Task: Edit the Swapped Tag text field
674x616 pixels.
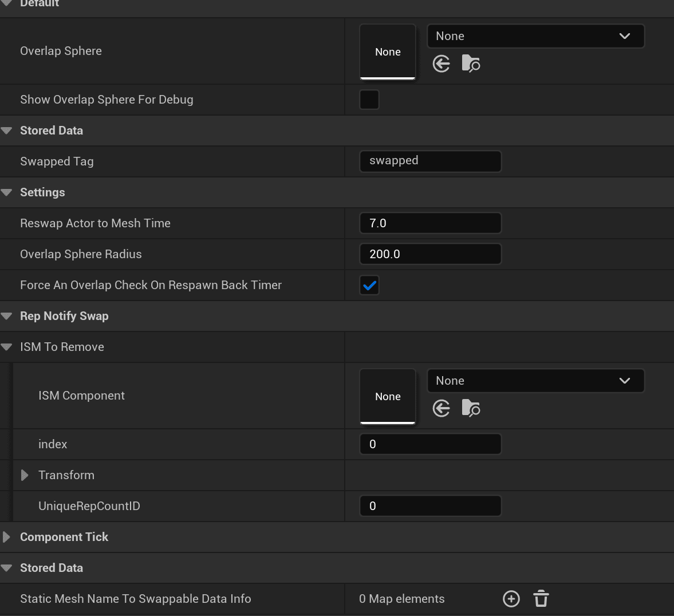Action: tap(430, 161)
